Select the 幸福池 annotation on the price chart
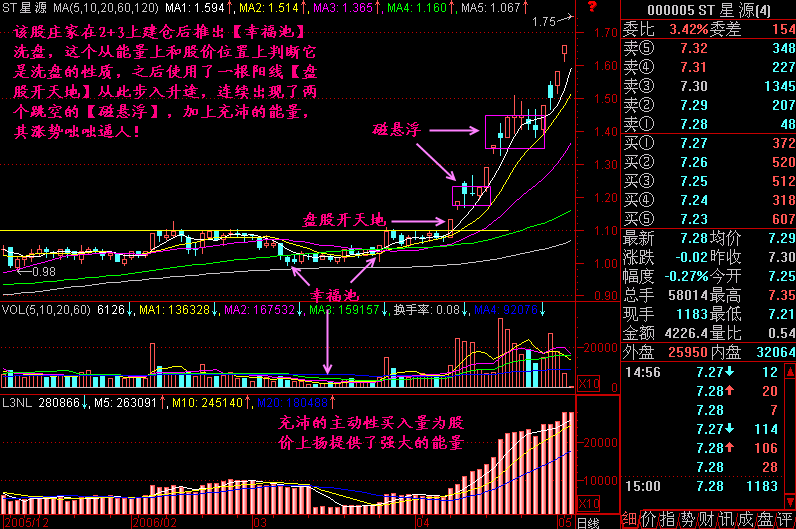This screenshot has height=529, width=796. (331, 296)
